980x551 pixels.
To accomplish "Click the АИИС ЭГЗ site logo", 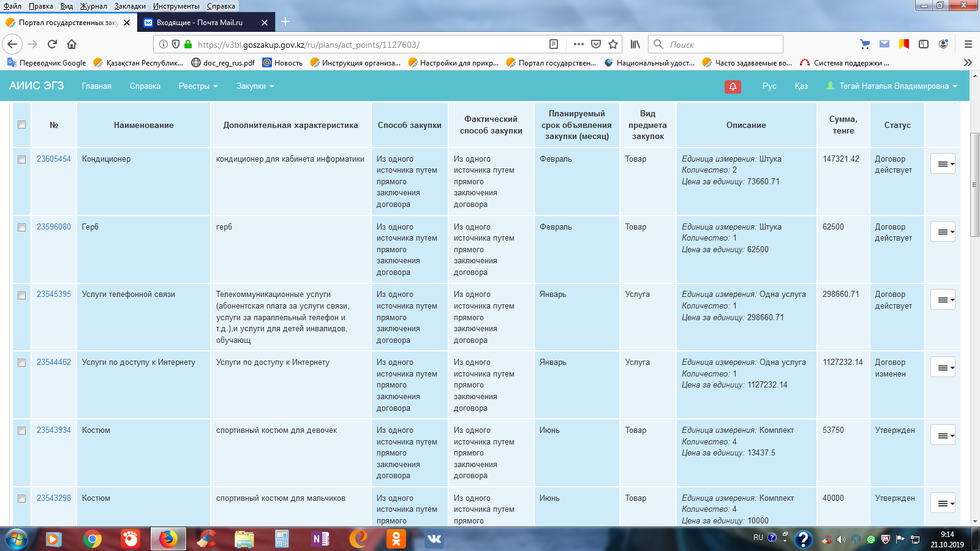I will coord(36,86).
